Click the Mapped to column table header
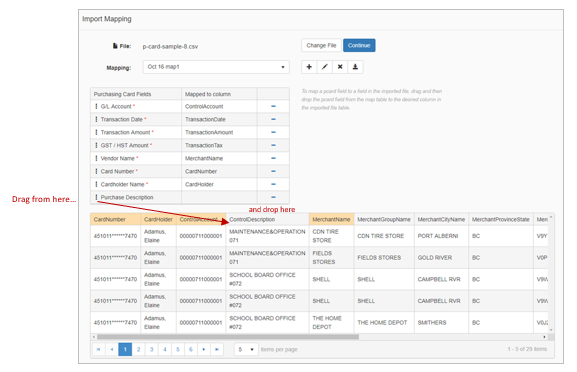Viewport: 577px width, 372px height. tap(219, 94)
